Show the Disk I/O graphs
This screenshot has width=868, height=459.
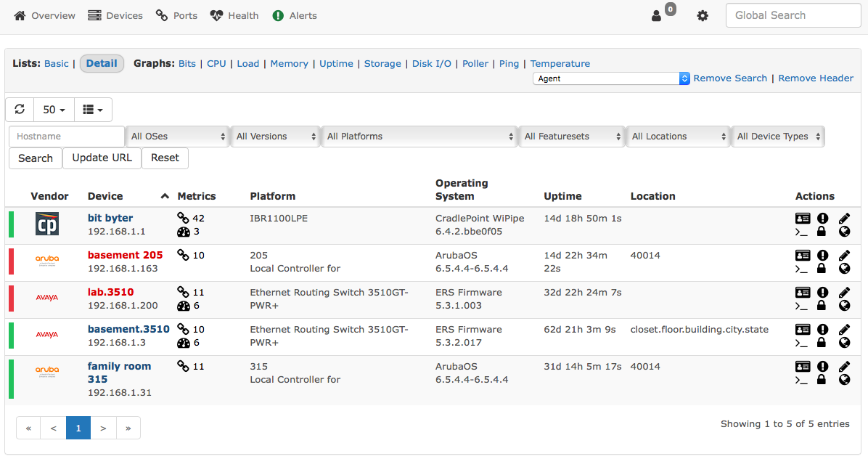432,64
